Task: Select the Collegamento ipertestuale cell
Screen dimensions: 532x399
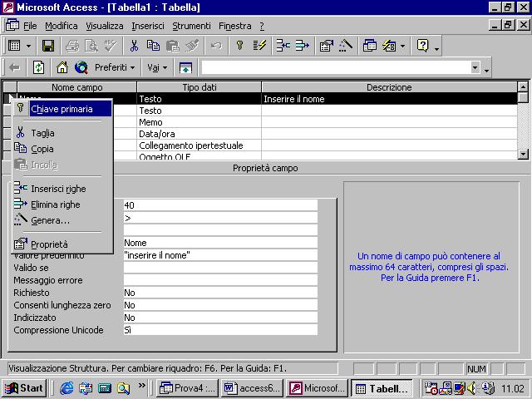Action: point(199,145)
